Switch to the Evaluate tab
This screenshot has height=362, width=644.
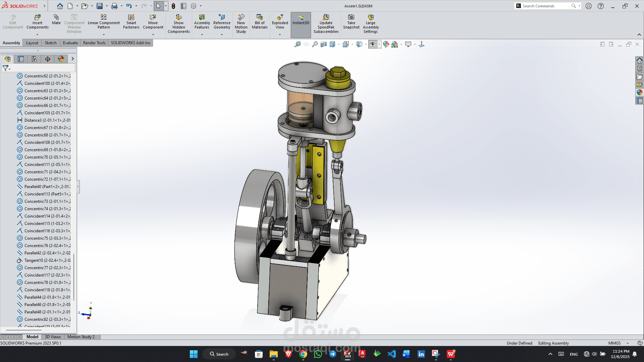pyautogui.click(x=70, y=43)
